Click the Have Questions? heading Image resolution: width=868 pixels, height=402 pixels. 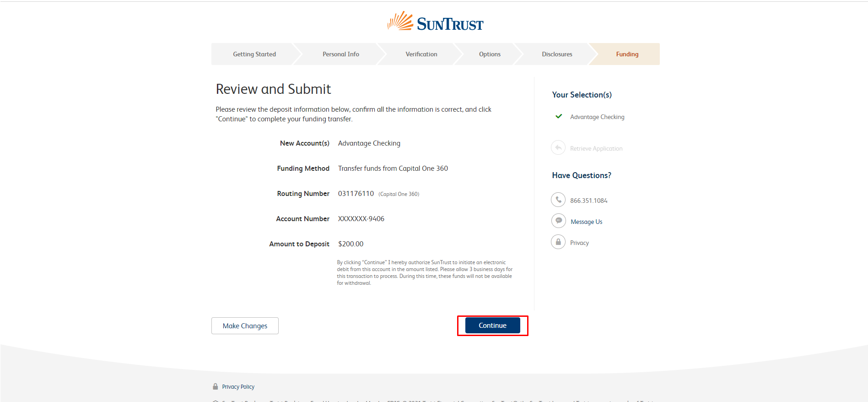point(582,175)
